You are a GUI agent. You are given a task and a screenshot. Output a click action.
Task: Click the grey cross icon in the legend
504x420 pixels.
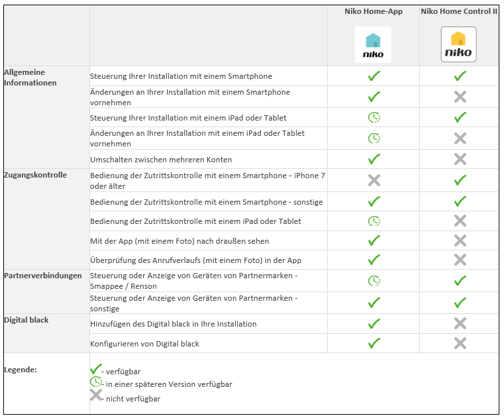click(x=96, y=395)
